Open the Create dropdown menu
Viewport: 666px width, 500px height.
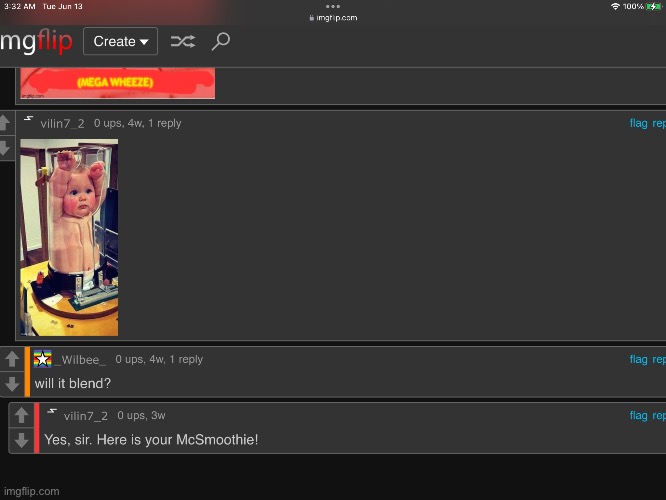120,41
